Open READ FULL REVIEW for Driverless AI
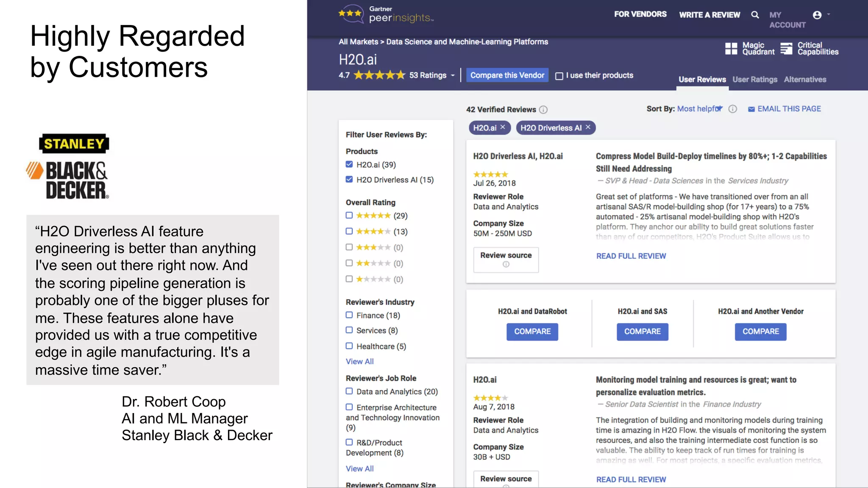868x488 pixels. 631,256
